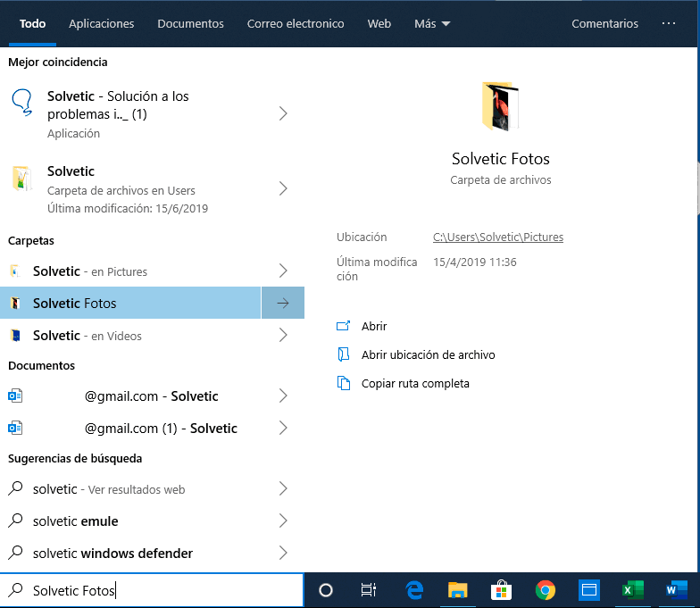Viewport: 700px width, 608px height.
Task: Launch Excel from the taskbar
Action: [632, 590]
